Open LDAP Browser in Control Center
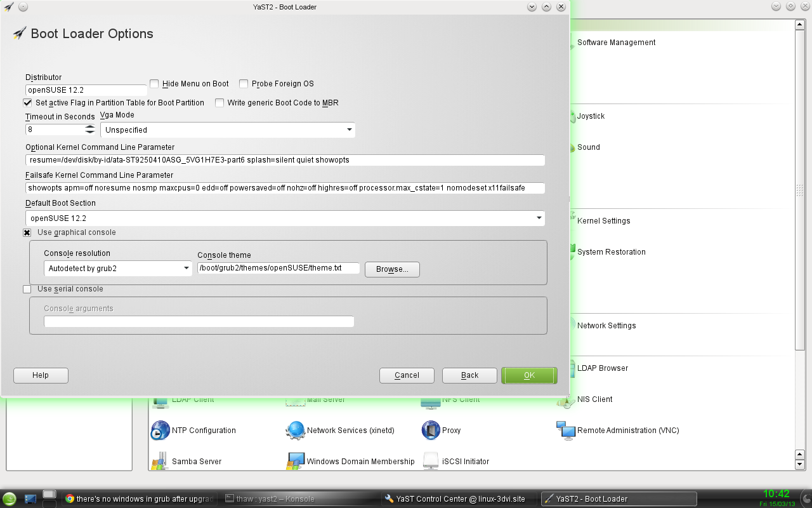 [x=602, y=368]
